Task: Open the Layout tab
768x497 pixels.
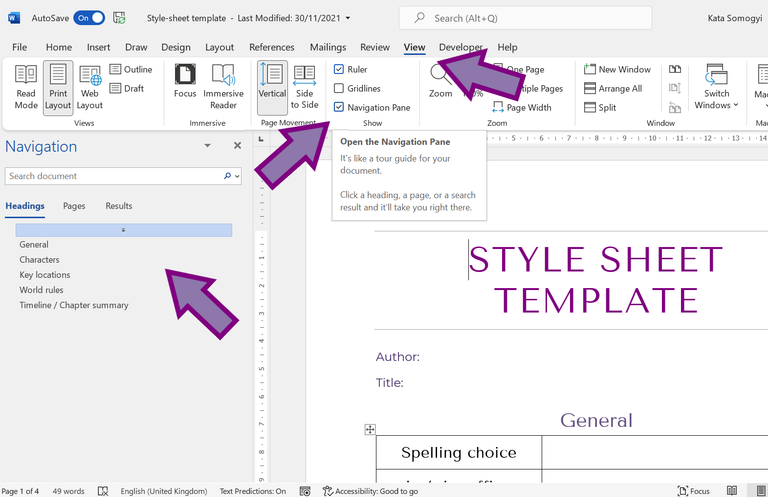Action: [x=219, y=47]
